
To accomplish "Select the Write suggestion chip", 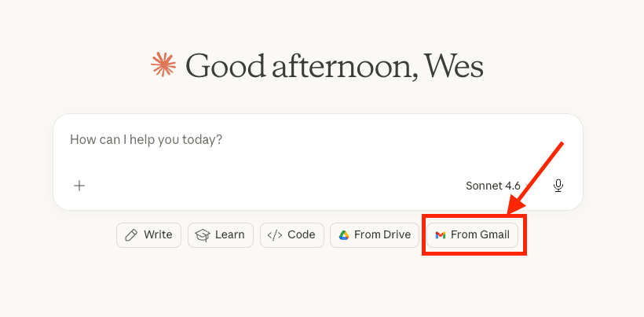I will [149, 234].
